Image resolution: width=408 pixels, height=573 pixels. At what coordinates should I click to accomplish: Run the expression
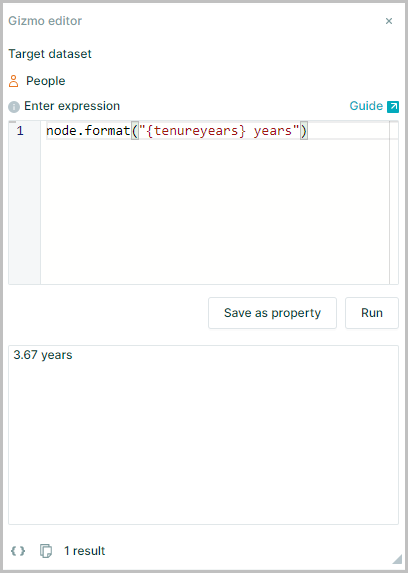pyautogui.click(x=372, y=313)
